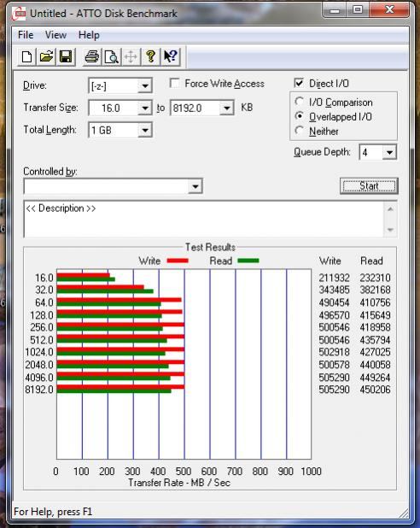Image resolution: width=420 pixels, height=528 pixels.
Task: Click the Transfer Rate - MB / Sec axis label
Action: 179,483
